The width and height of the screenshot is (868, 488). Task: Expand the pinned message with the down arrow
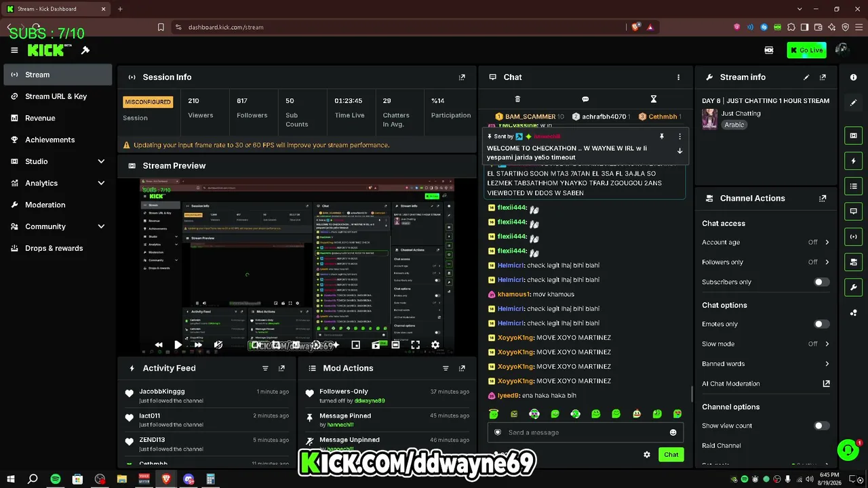point(679,151)
